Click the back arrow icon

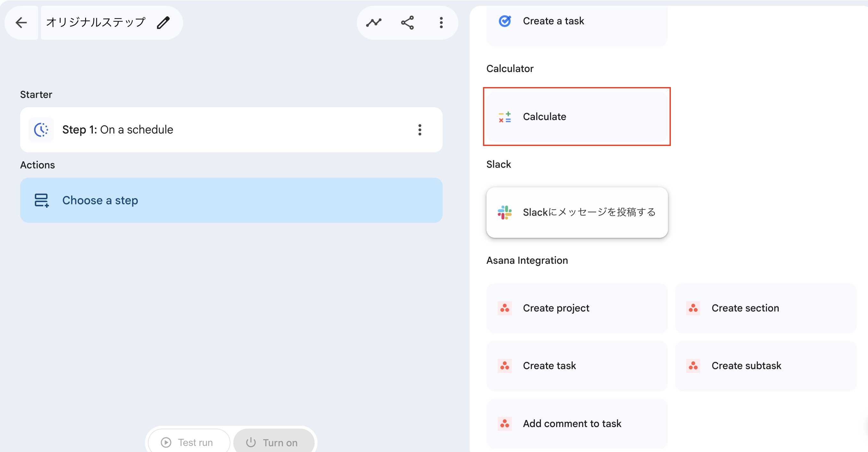21,23
